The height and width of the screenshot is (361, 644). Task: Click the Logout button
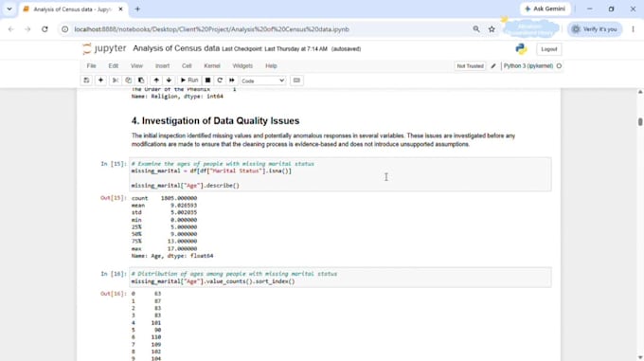(548, 49)
